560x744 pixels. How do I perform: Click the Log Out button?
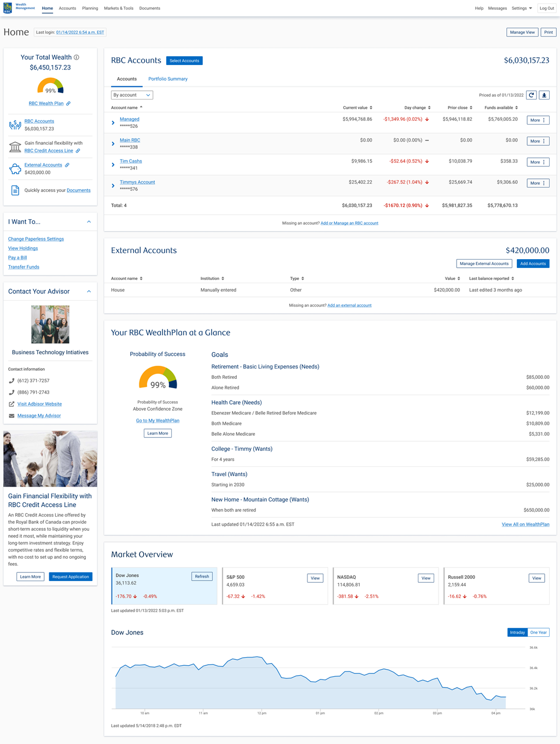coord(547,8)
